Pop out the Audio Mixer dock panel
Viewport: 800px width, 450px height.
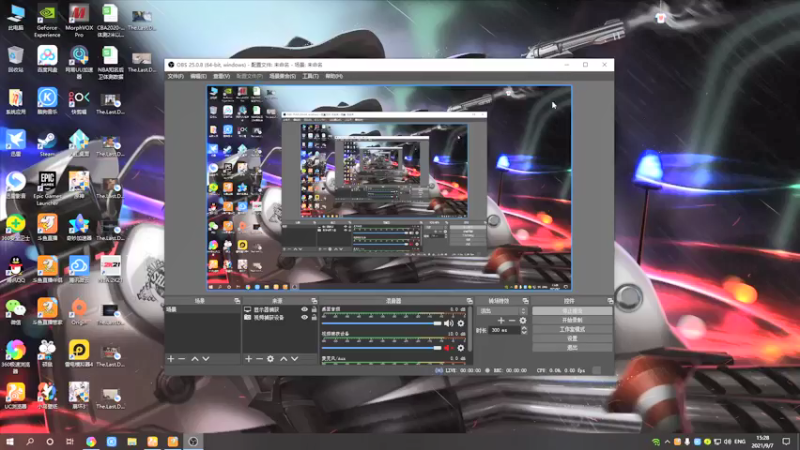469,301
